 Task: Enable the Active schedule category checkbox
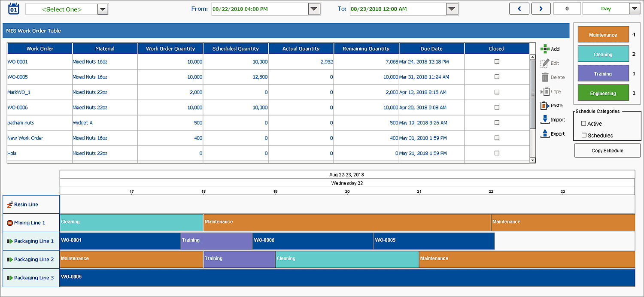pyautogui.click(x=583, y=124)
